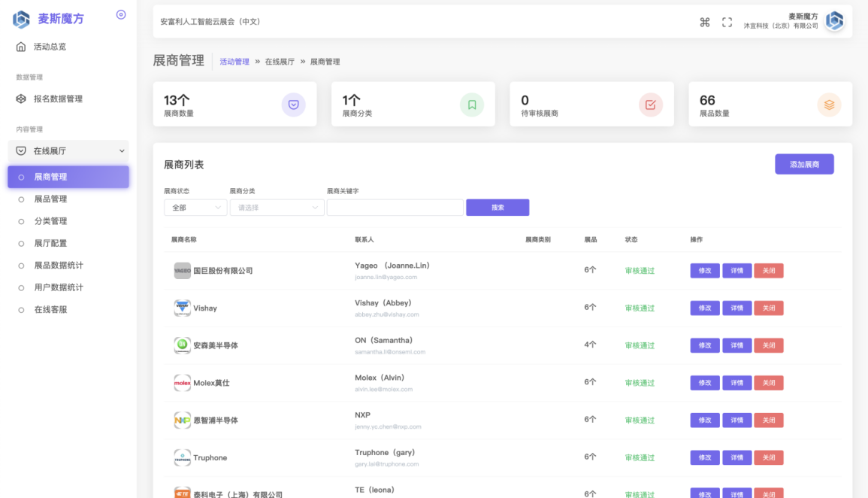Open 展厅配置 from the sidebar
868x498 pixels.
click(50, 243)
